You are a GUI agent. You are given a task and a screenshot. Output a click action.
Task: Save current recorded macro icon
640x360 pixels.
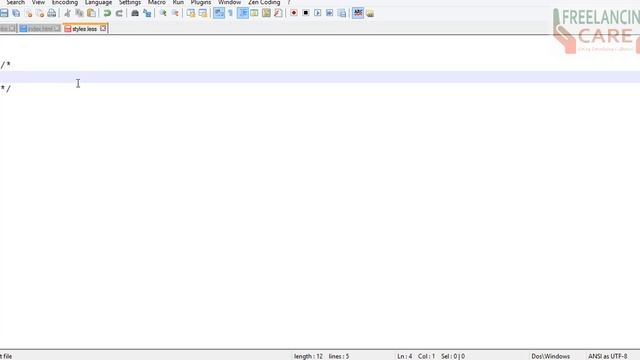pyautogui.click(x=342, y=13)
